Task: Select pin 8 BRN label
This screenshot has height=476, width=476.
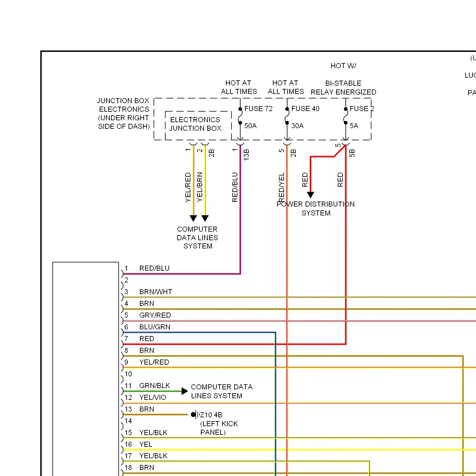Action: pyautogui.click(x=147, y=350)
